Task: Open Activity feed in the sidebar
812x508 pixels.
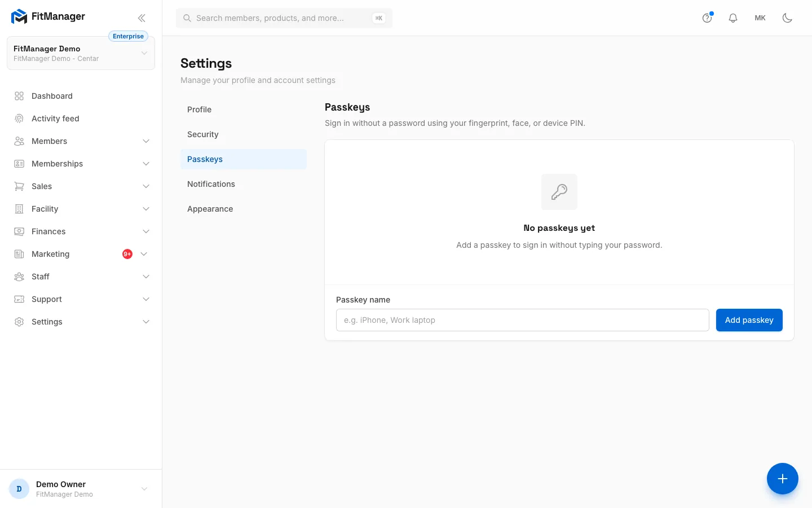Action: (x=81, y=119)
